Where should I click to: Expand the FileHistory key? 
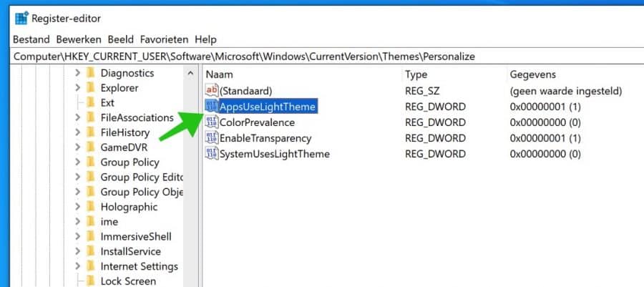pos(77,132)
